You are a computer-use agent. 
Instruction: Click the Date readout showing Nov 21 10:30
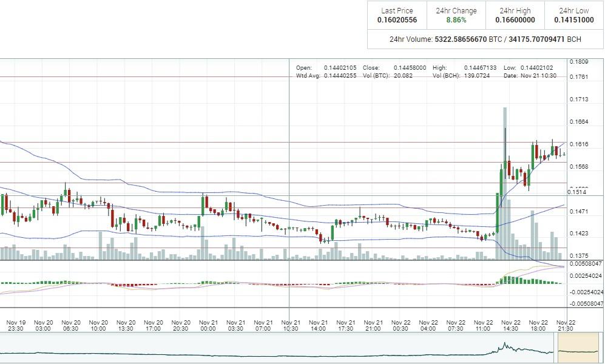click(526, 76)
